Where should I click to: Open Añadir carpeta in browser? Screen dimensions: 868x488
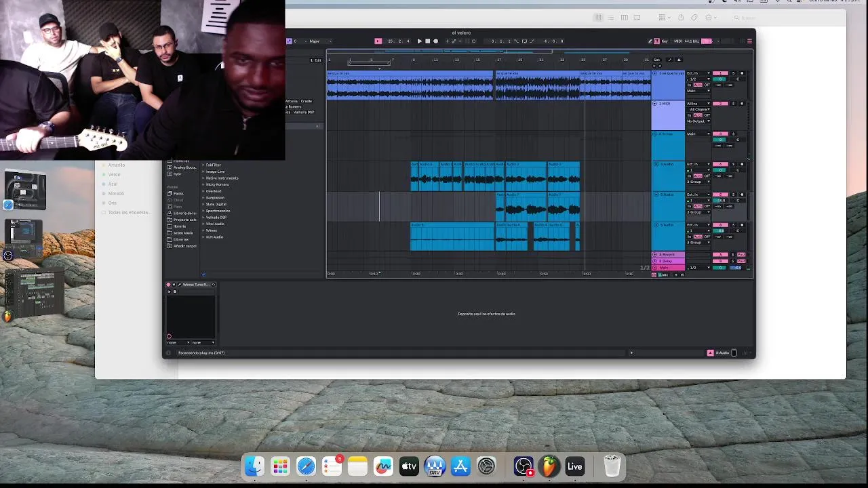(182, 246)
